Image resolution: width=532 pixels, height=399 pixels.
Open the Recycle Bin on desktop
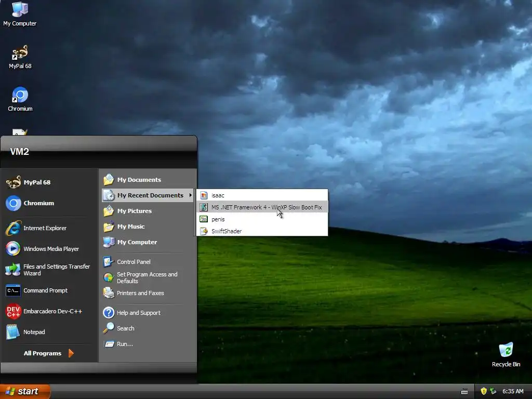click(506, 354)
